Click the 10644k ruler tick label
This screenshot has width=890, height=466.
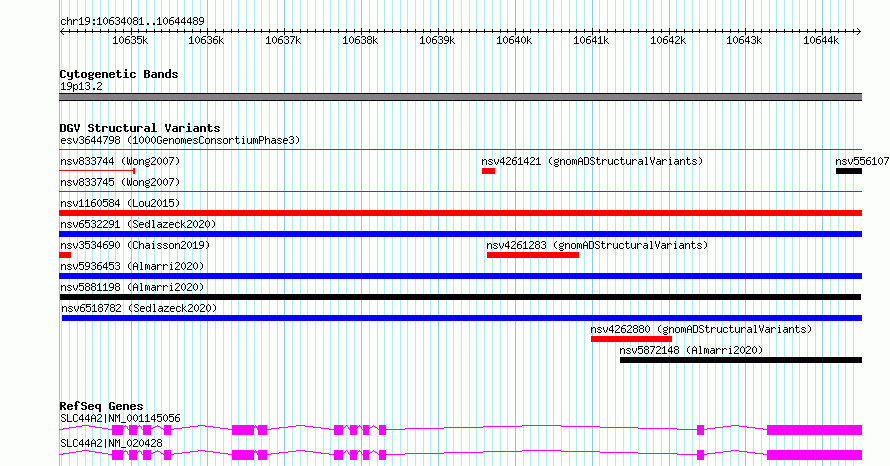(821, 40)
